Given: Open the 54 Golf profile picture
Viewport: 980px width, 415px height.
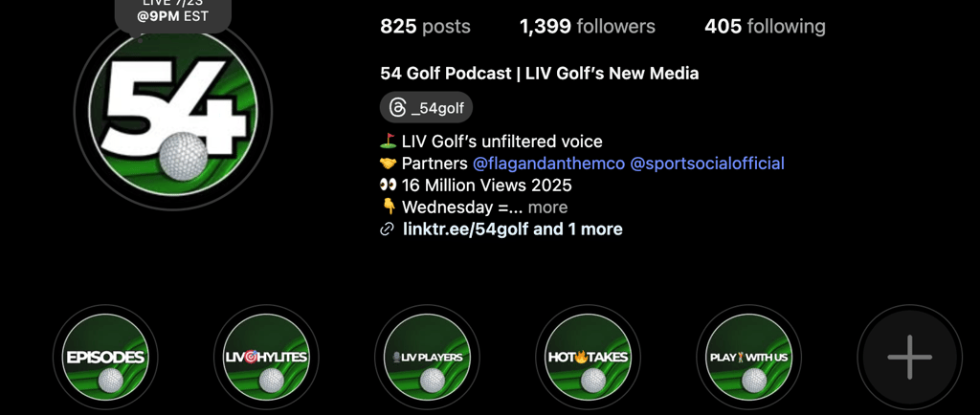Looking at the screenshot, I should click(173, 111).
